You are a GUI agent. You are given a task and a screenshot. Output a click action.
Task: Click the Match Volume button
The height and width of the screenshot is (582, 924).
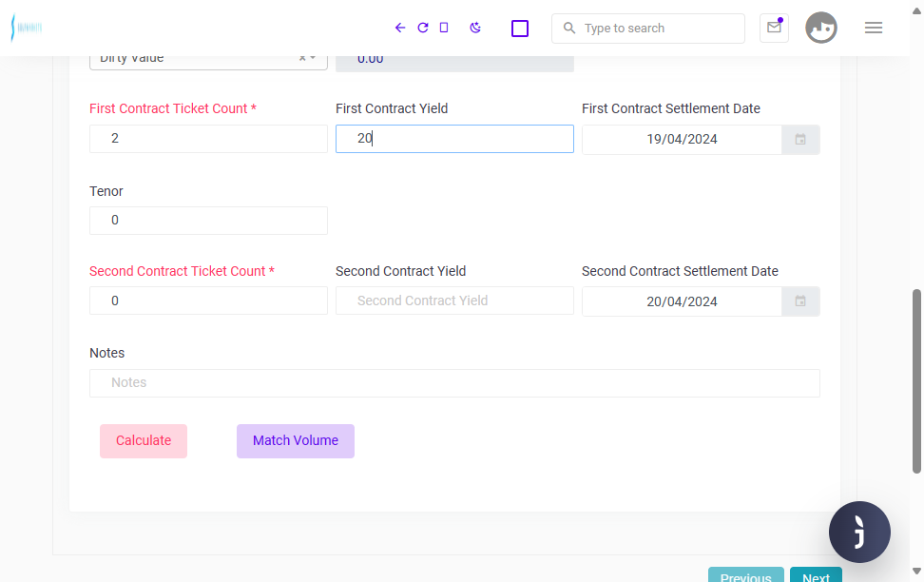click(x=296, y=441)
